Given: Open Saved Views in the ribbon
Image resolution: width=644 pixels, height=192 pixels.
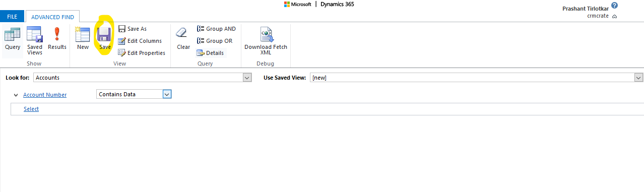Looking at the screenshot, I should point(35,40).
